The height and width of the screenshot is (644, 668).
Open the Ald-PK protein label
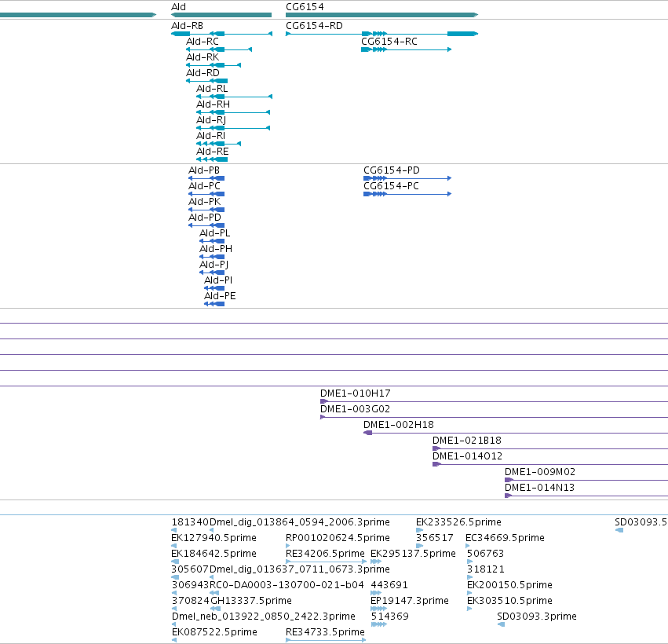(205, 202)
